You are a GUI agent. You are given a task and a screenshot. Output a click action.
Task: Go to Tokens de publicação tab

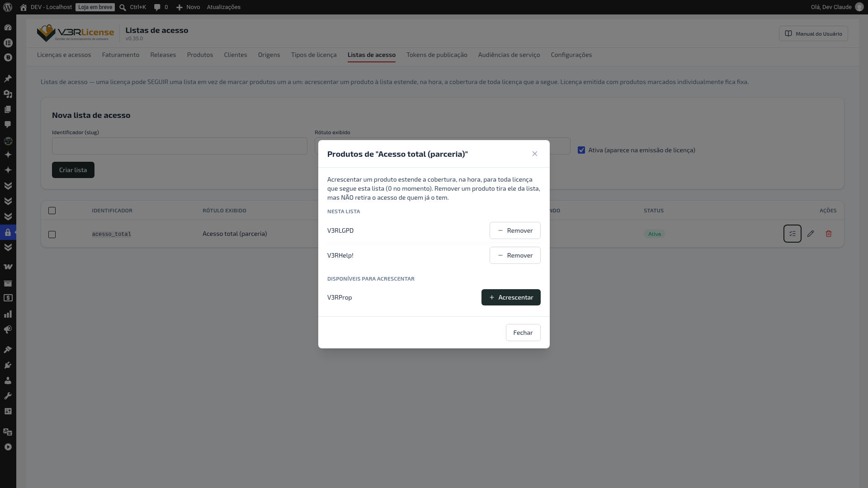pyautogui.click(x=437, y=55)
